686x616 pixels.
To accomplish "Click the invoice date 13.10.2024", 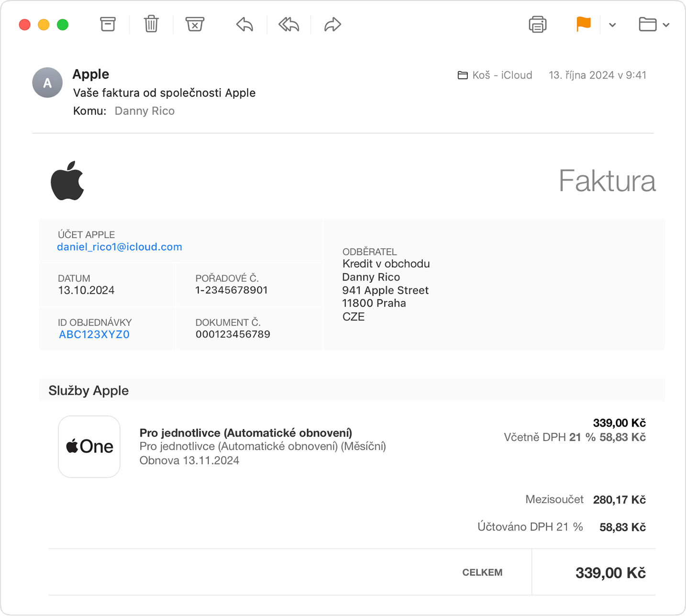I will coord(86,290).
